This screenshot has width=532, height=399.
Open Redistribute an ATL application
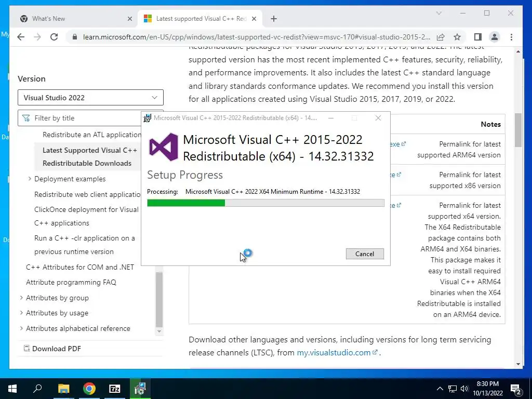pos(91,135)
